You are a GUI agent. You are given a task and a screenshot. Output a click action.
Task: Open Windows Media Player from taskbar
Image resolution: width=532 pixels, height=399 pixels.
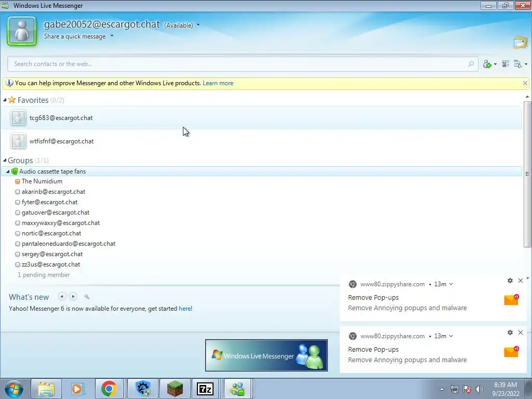tap(78, 389)
